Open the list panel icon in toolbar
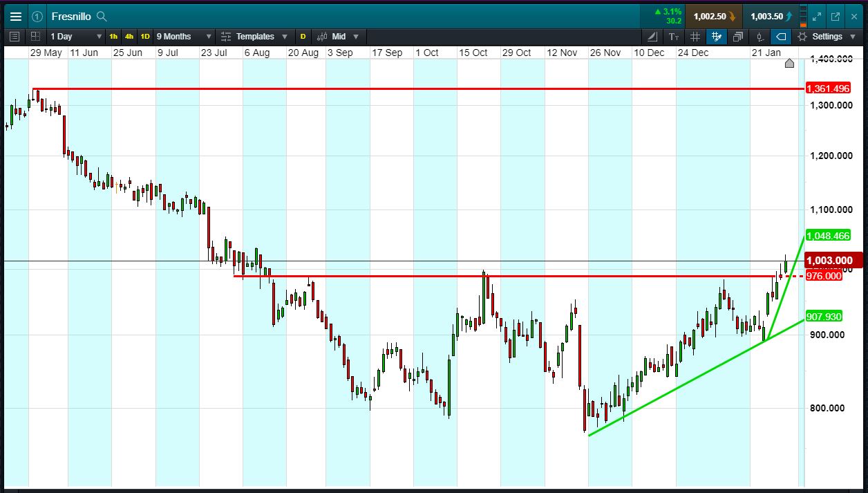Screen dimensions: 868x493 15,37
